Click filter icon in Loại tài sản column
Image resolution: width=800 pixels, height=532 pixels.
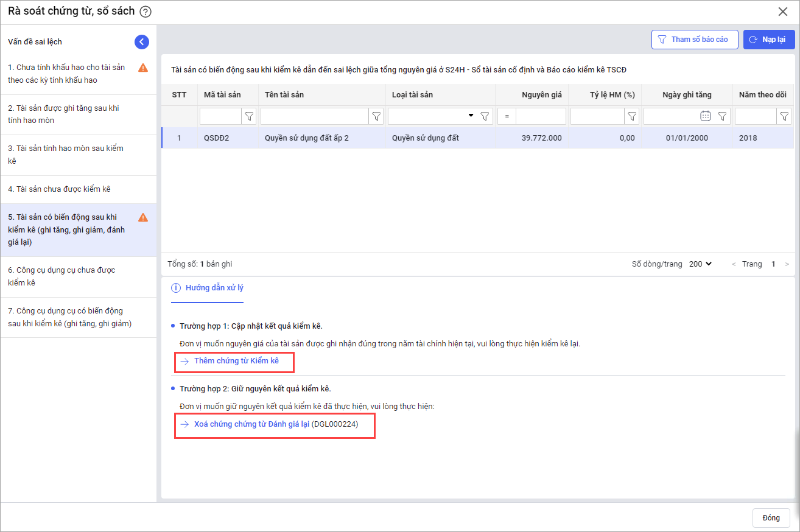coord(485,116)
